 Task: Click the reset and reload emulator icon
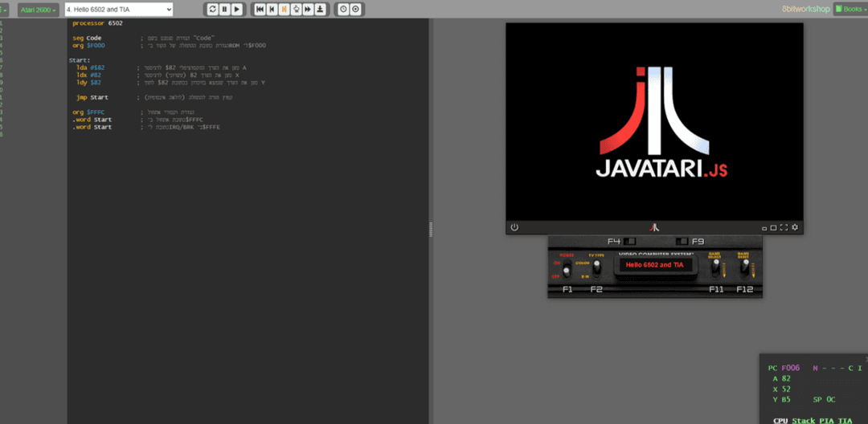coord(213,10)
